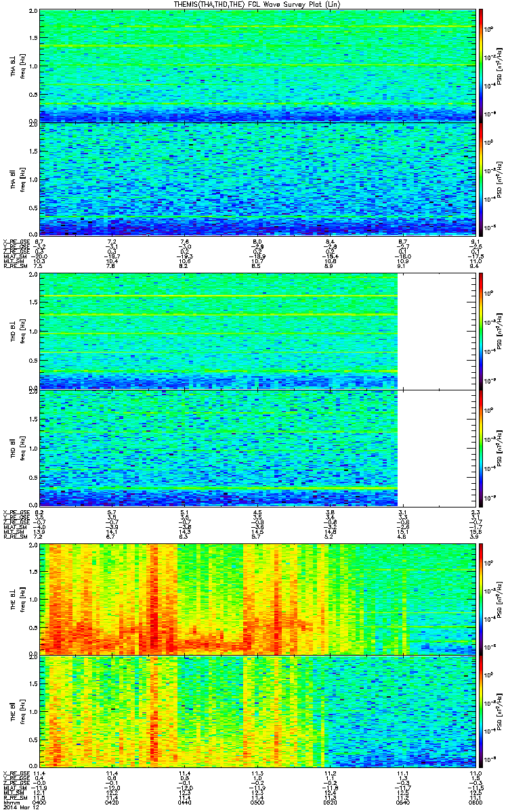Click the THE B⊥ spectrogram panel
Viewport: 508px width, 812px height.
pos(257,599)
